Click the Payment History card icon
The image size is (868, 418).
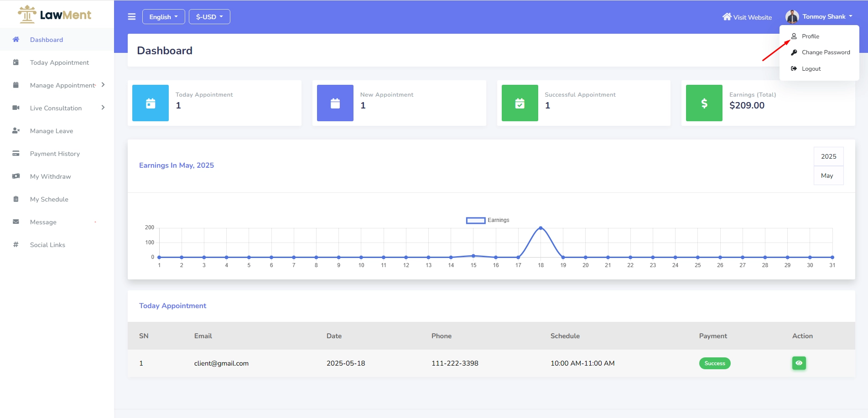tap(16, 154)
